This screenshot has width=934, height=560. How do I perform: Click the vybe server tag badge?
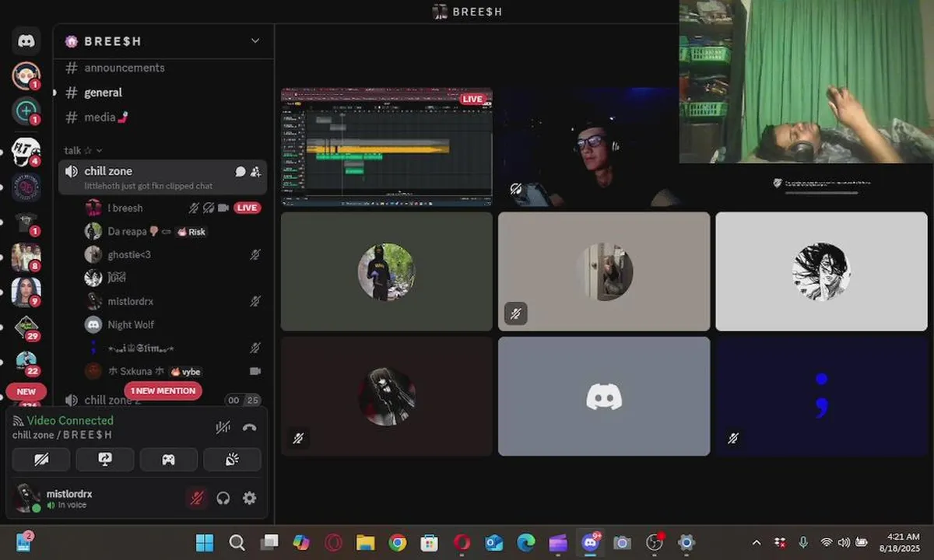pos(186,372)
